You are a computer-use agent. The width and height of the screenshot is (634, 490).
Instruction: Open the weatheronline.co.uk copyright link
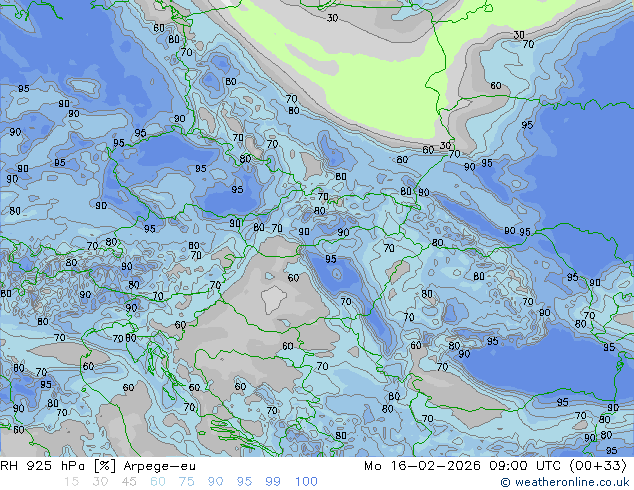coord(565,482)
